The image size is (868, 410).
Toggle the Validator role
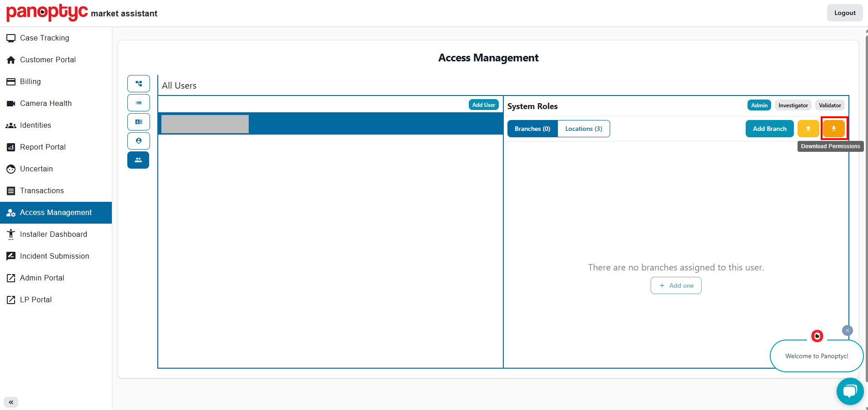pyautogui.click(x=829, y=105)
